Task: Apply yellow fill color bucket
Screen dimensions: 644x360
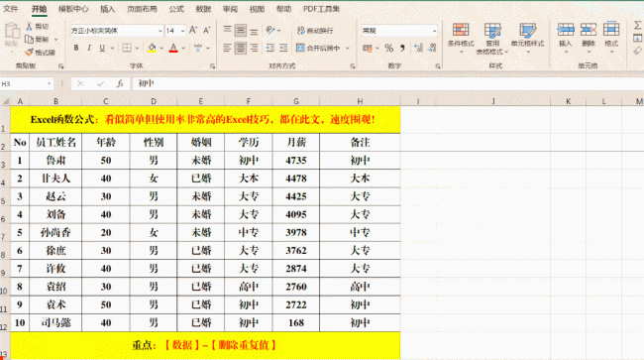Action: coord(152,48)
